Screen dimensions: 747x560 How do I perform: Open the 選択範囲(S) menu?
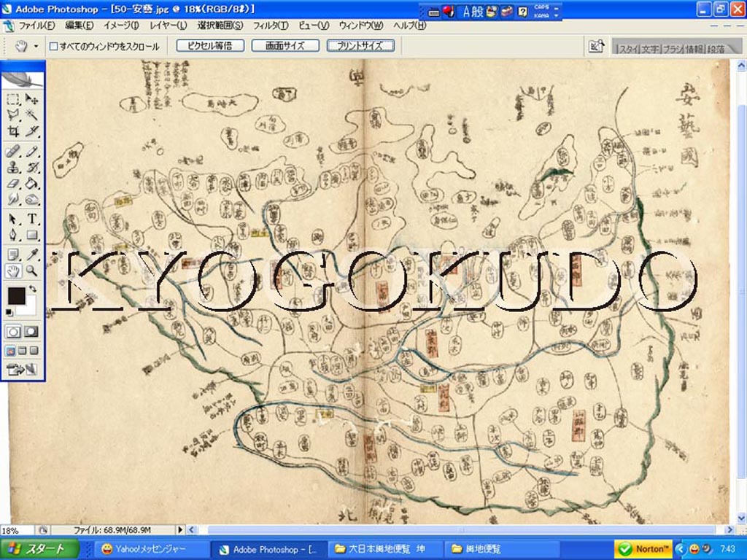click(220, 26)
